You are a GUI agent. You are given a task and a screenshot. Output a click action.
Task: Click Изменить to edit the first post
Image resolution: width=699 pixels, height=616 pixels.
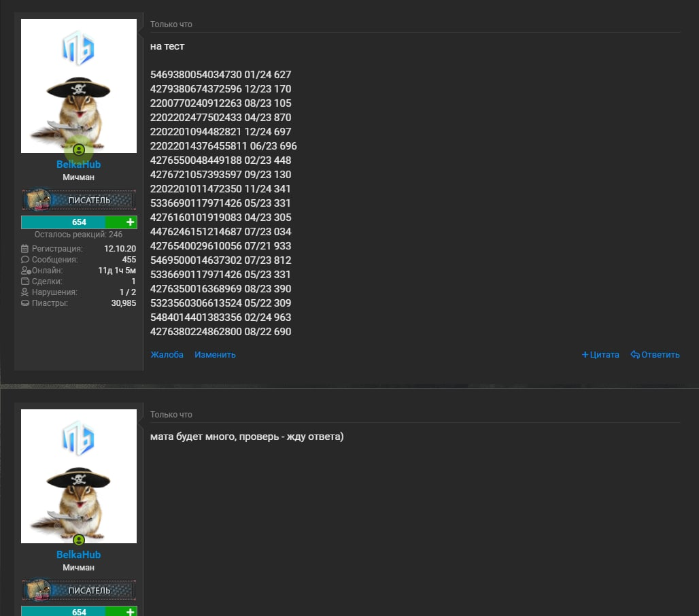pos(215,355)
